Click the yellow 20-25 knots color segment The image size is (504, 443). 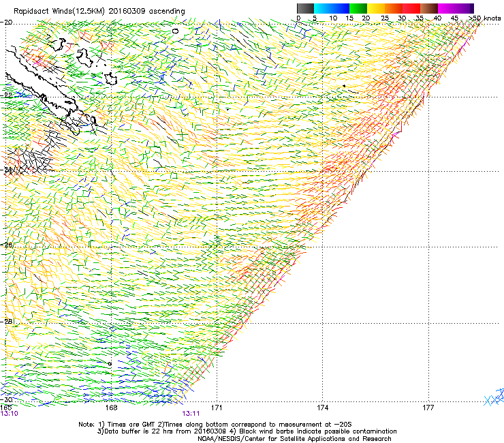tap(376, 8)
